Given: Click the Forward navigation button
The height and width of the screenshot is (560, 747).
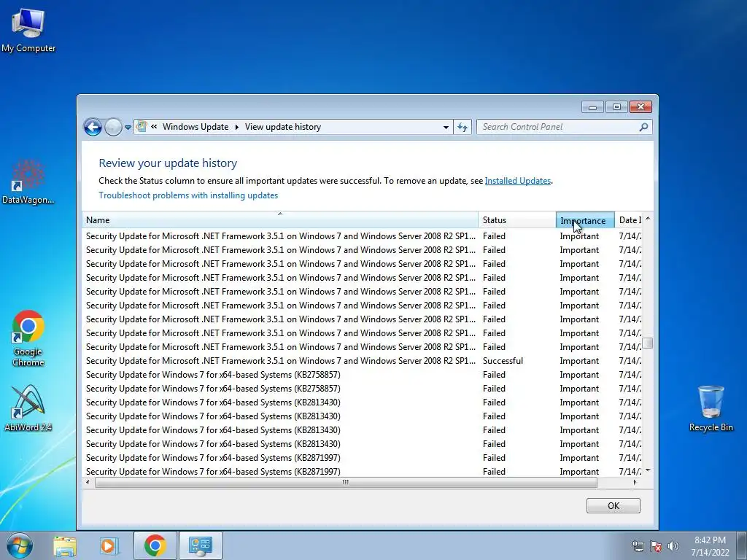Looking at the screenshot, I should [x=113, y=127].
